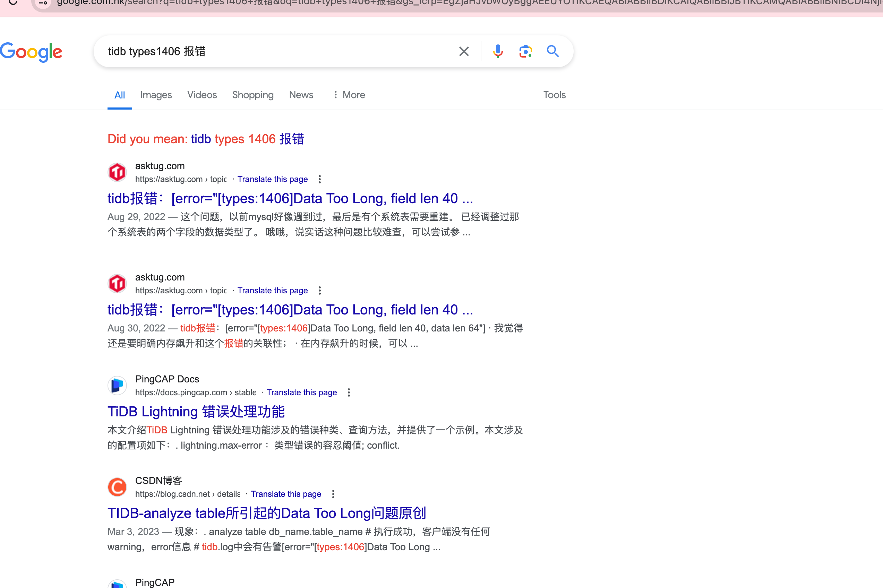Click CSDN blog favicon
The height and width of the screenshot is (588, 883).
(x=118, y=487)
